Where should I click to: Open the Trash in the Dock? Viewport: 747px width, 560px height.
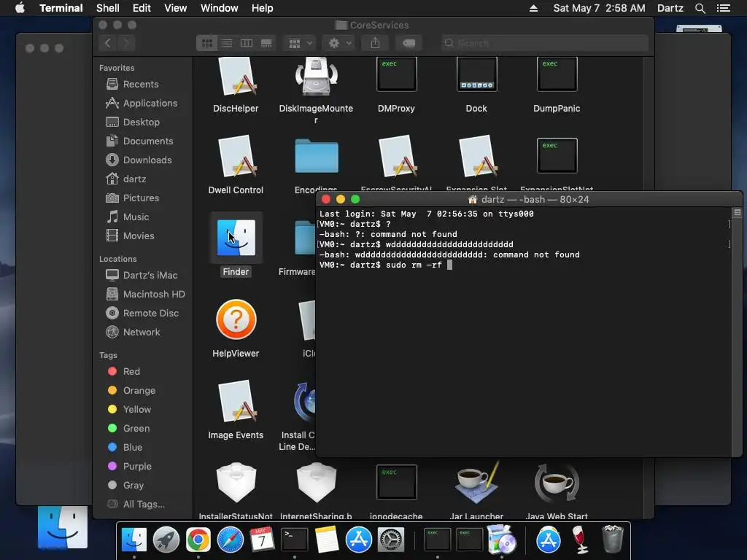613,539
